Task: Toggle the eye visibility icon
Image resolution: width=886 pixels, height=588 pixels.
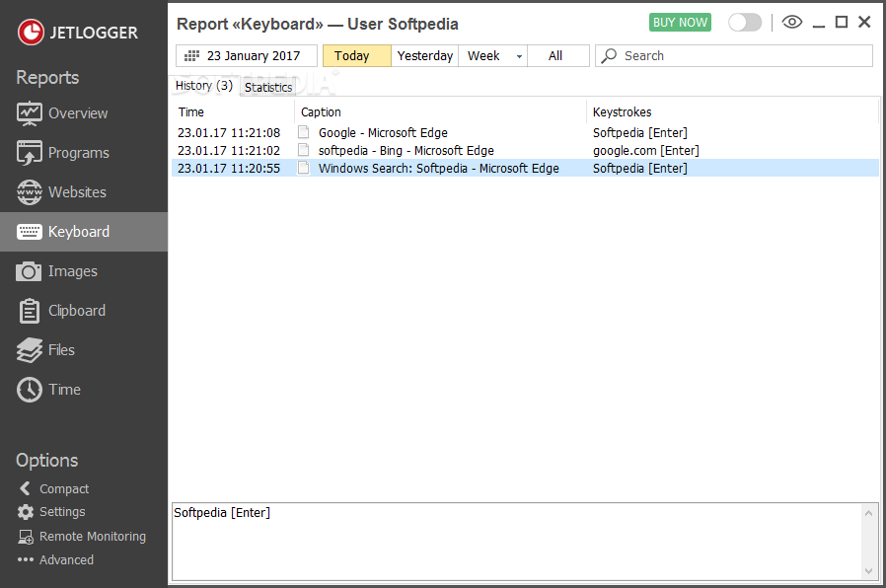Action: (792, 22)
